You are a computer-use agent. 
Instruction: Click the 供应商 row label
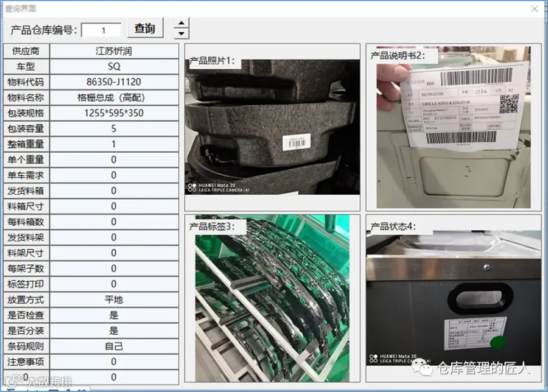point(26,51)
